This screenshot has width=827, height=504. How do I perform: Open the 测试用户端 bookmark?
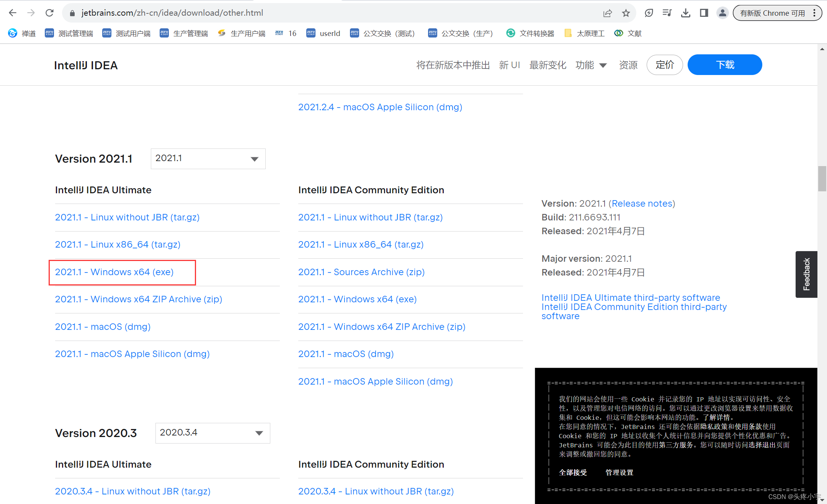(126, 33)
